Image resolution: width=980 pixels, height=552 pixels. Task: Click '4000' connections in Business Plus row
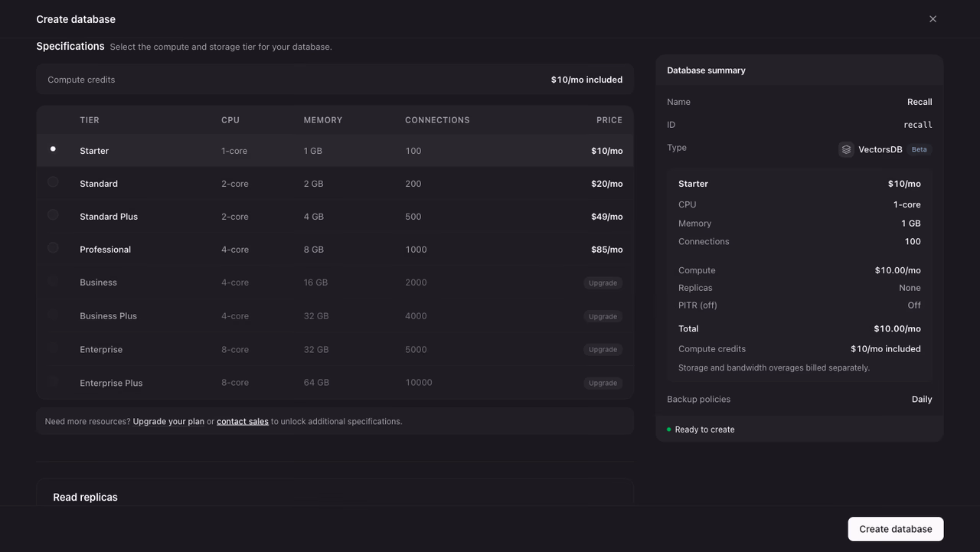click(416, 316)
